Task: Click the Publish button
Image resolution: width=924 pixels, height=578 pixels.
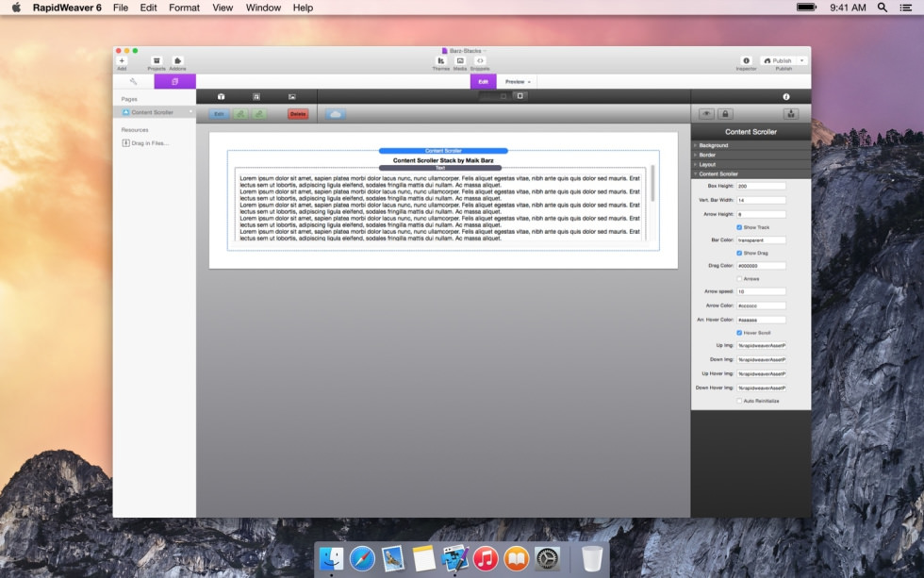Action: click(778, 60)
